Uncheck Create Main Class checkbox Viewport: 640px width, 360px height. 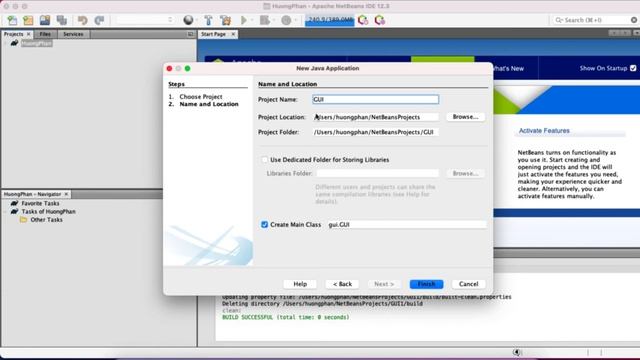coord(264,224)
